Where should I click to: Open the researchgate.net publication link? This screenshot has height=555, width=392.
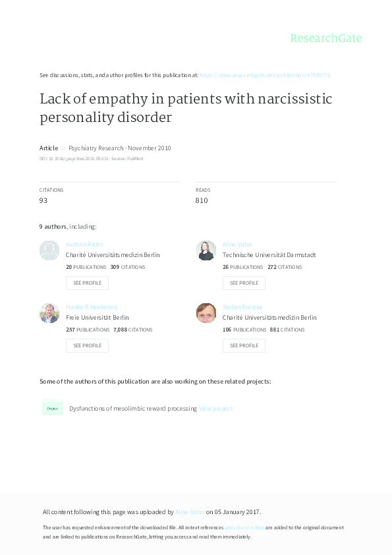266,75
